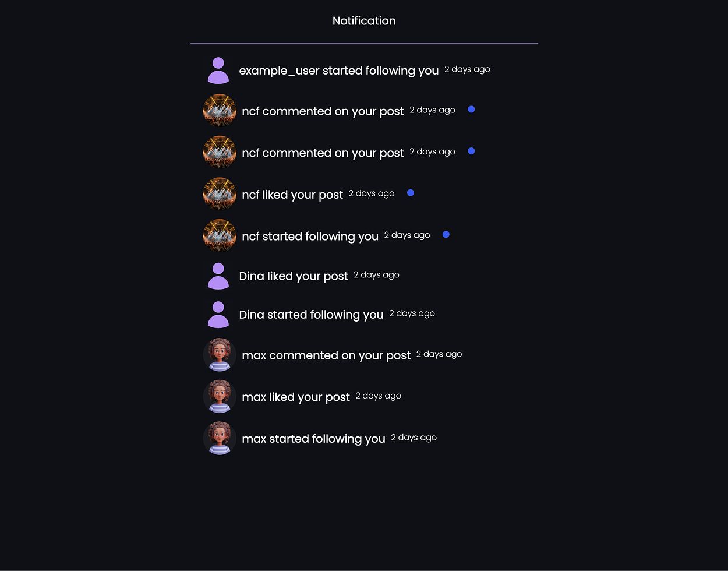
Task: Click unread dot on second ncf comment
Action: tap(471, 151)
